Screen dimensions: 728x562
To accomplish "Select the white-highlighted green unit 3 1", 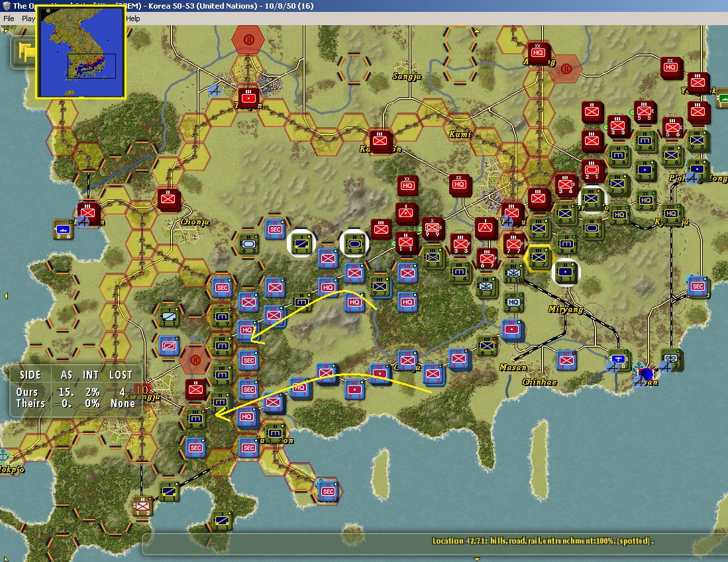I will point(566,271).
